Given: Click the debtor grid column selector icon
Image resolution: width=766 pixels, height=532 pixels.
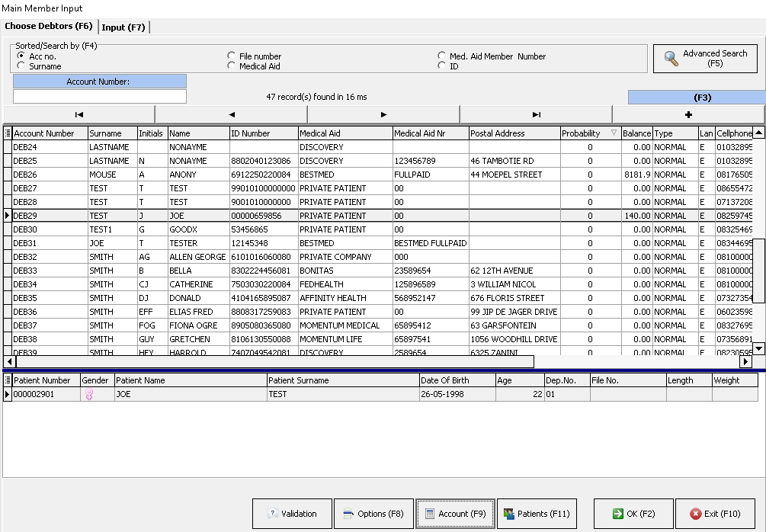Looking at the screenshot, I should (8, 133).
